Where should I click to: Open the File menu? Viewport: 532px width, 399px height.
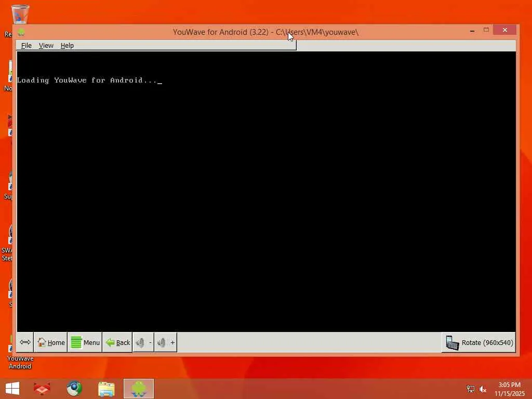26,46
